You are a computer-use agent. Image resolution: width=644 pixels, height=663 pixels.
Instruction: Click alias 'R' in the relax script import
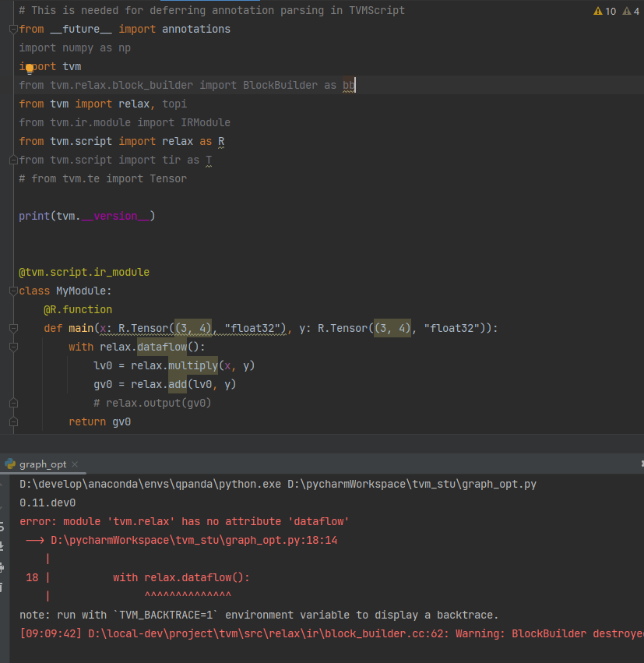coord(221,141)
